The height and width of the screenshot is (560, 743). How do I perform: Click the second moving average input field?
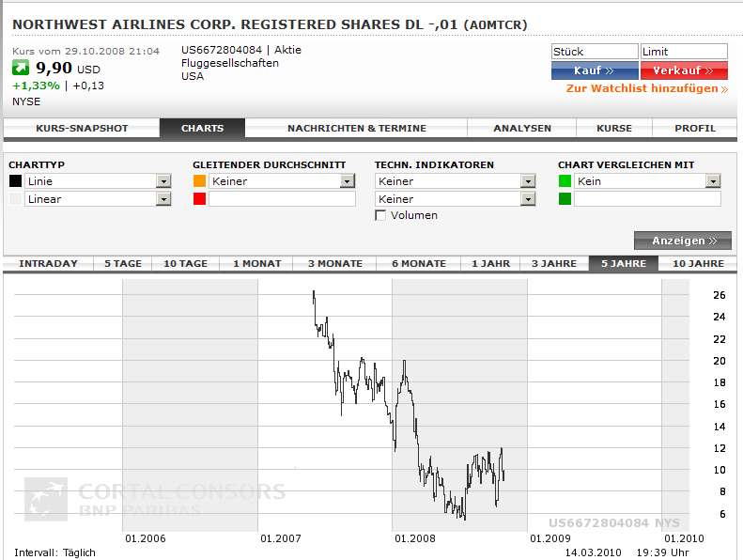click(282, 199)
